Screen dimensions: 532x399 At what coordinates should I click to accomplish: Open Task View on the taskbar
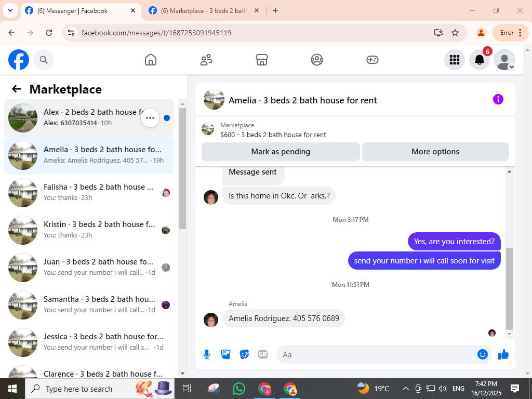187,389
